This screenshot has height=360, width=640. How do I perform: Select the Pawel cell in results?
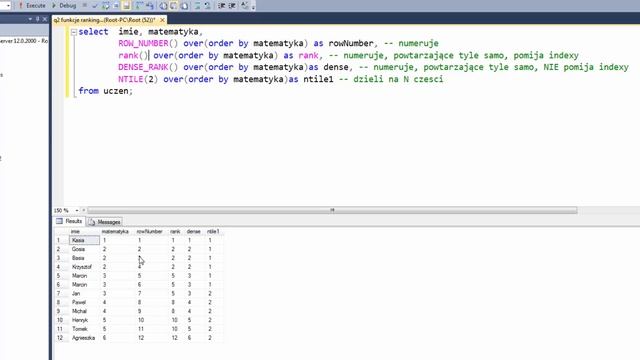tap(84, 302)
